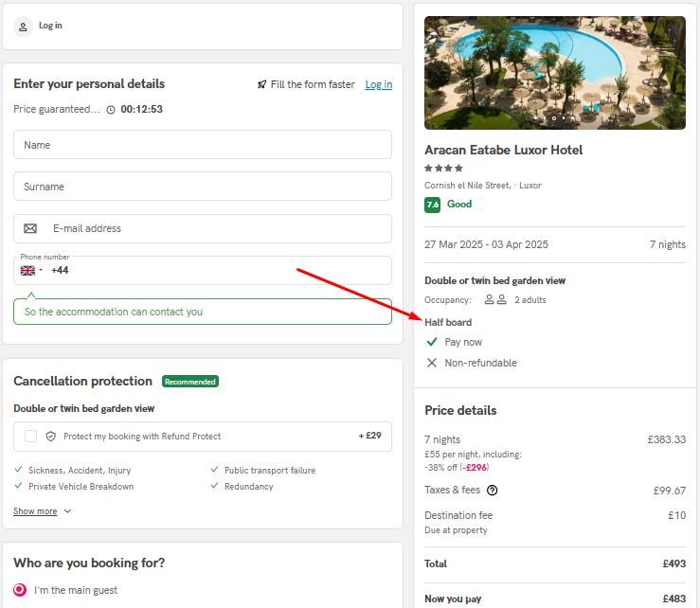700x608 pixels.
Task: Click the rocket icon next to Fill the form faster
Action: (x=261, y=84)
